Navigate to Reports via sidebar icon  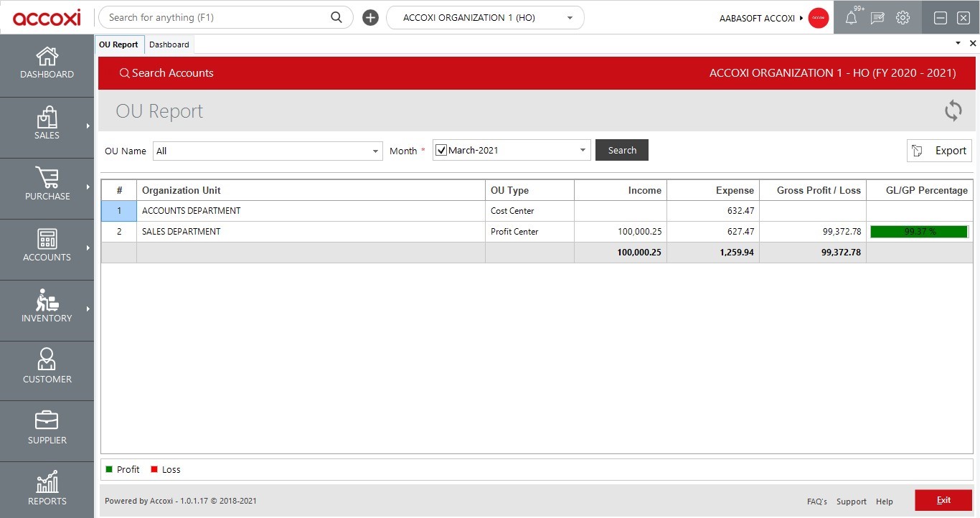[47, 488]
